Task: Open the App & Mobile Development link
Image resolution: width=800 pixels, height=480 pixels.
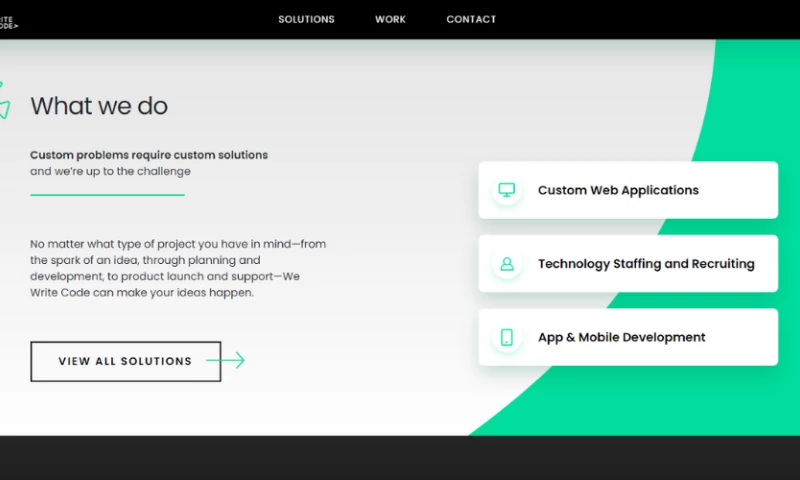Action: [x=621, y=337]
